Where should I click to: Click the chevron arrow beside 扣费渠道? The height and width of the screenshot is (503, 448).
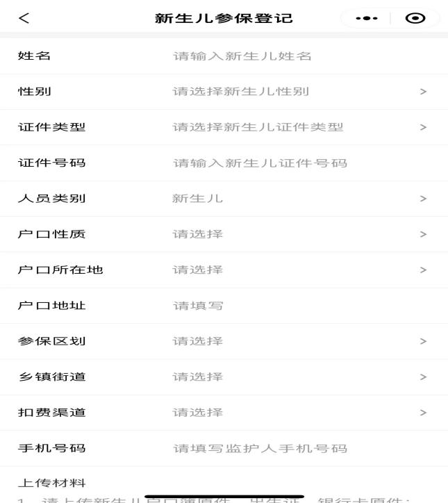[x=423, y=413]
